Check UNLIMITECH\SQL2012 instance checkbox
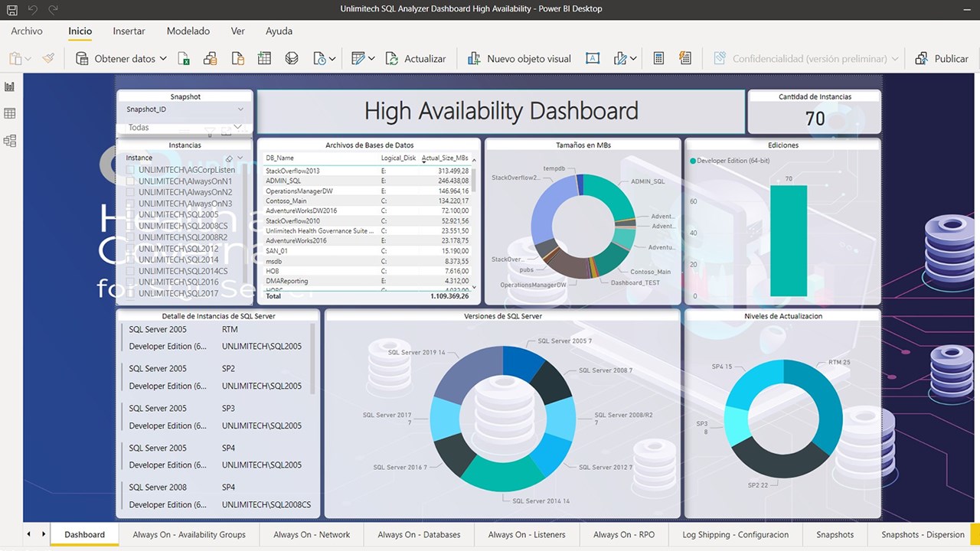Screen dimensions: 980x551 click(x=130, y=249)
